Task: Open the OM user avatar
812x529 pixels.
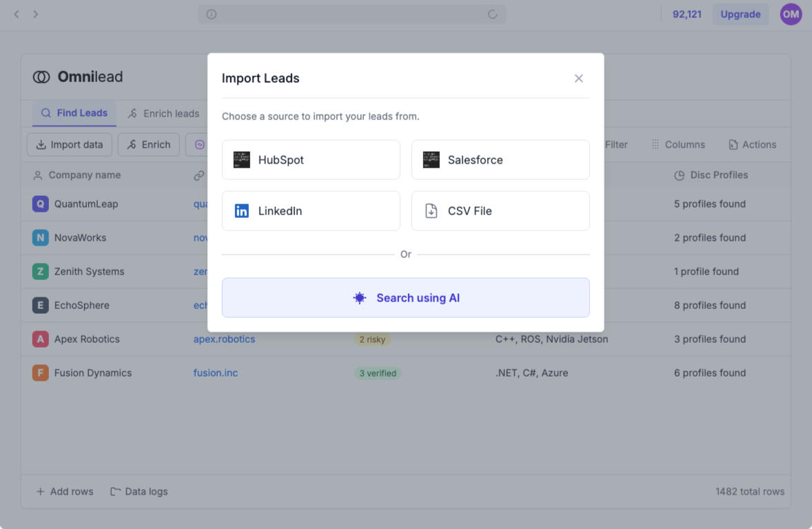Action: (x=791, y=14)
